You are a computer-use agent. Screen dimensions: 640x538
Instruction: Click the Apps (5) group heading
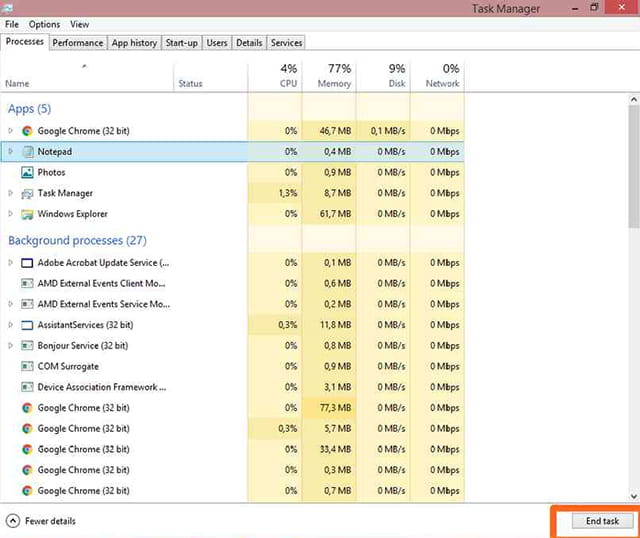(x=29, y=109)
